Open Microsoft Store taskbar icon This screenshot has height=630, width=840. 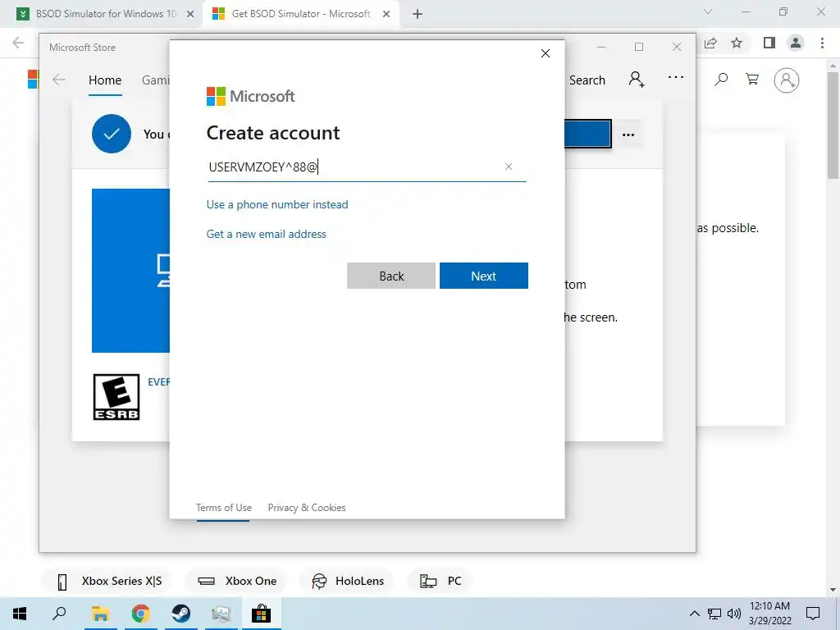click(x=261, y=614)
